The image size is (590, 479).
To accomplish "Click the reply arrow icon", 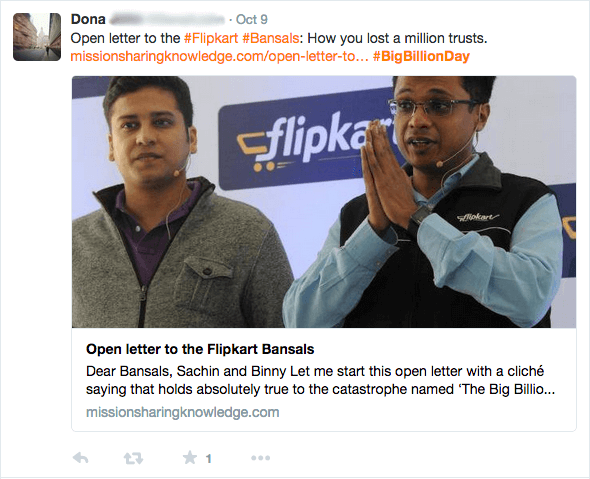I will (81, 458).
